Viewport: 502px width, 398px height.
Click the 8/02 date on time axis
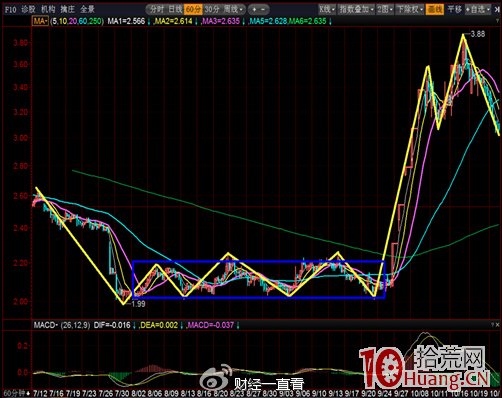pos(138,393)
